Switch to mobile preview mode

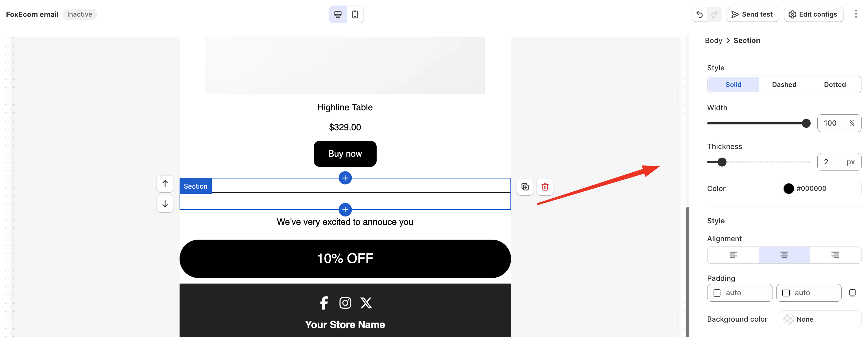click(355, 14)
